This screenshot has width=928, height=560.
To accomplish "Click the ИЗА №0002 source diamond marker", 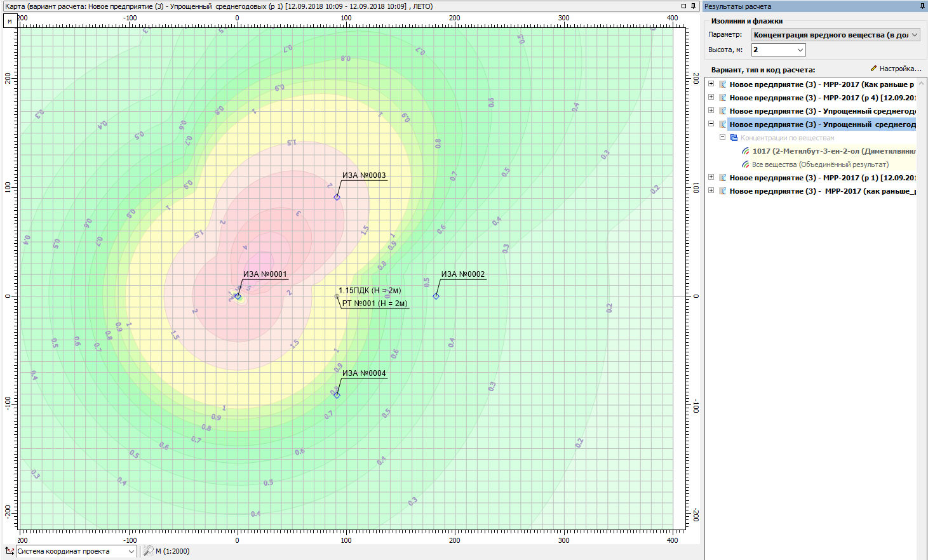I will 436,296.
